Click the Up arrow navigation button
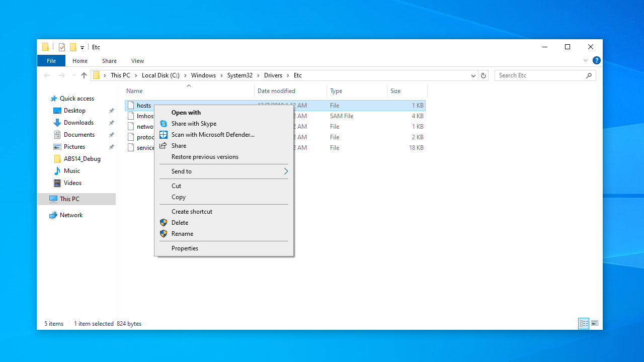Image resolution: width=644 pixels, height=362 pixels. 84,75
